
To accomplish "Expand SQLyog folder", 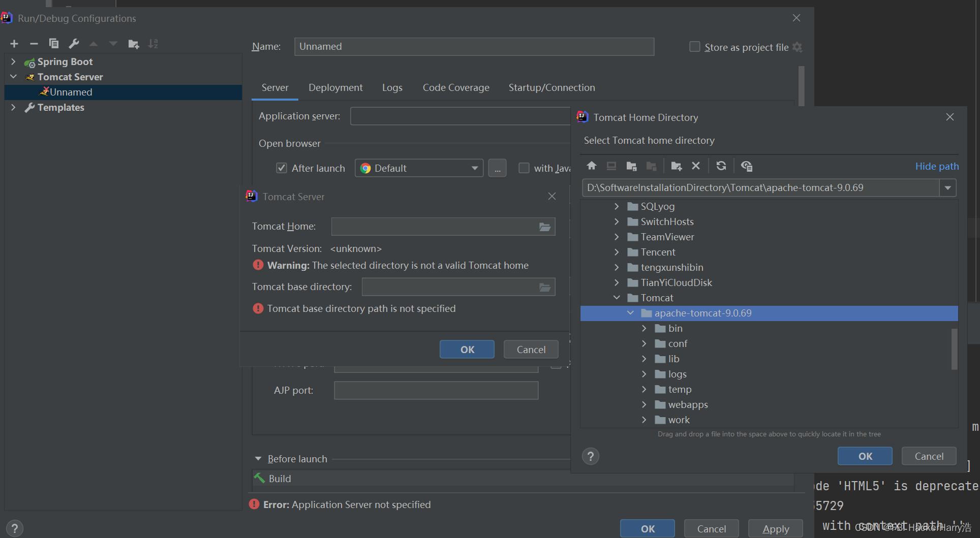I will coord(617,206).
